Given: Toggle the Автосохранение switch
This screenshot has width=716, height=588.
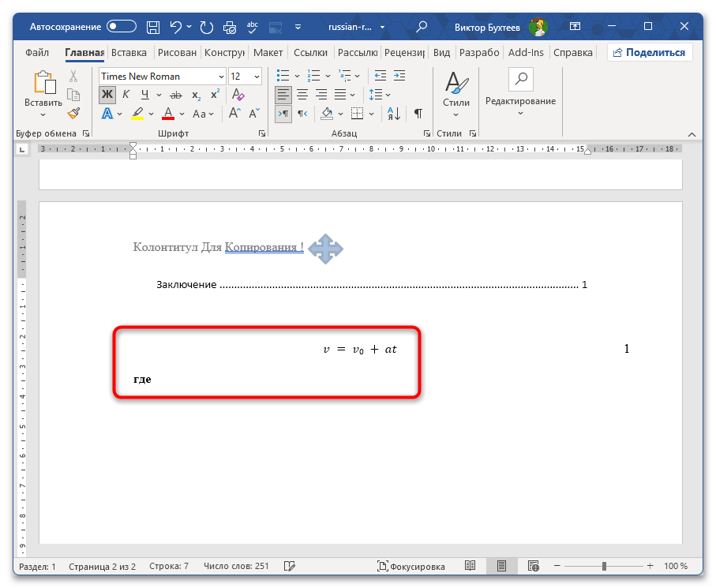Looking at the screenshot, I should (122, 27).
